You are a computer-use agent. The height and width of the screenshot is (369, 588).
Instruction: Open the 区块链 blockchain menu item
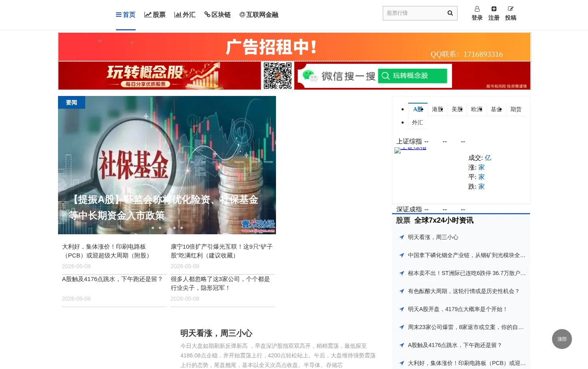218,15
